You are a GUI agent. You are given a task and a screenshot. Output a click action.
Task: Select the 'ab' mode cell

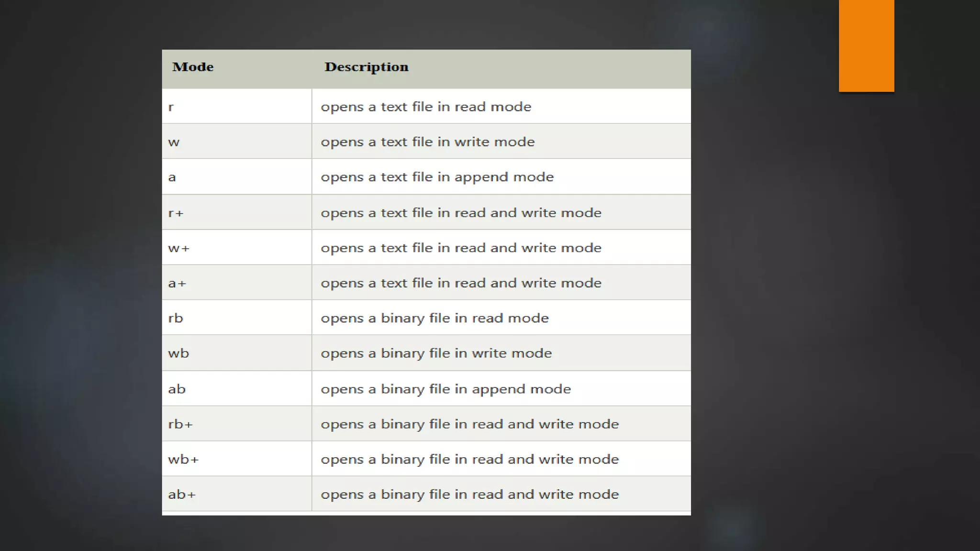177,389
